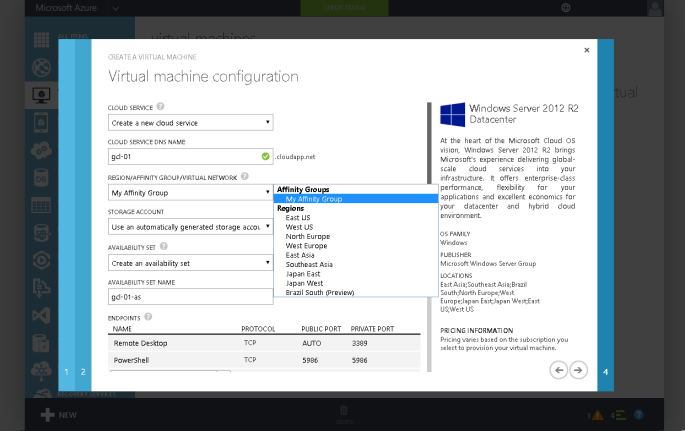This screenshot has width=685, height=431.
Task: Click the dialog's vertical scrollbar
Action: click(x=429, y=237)
